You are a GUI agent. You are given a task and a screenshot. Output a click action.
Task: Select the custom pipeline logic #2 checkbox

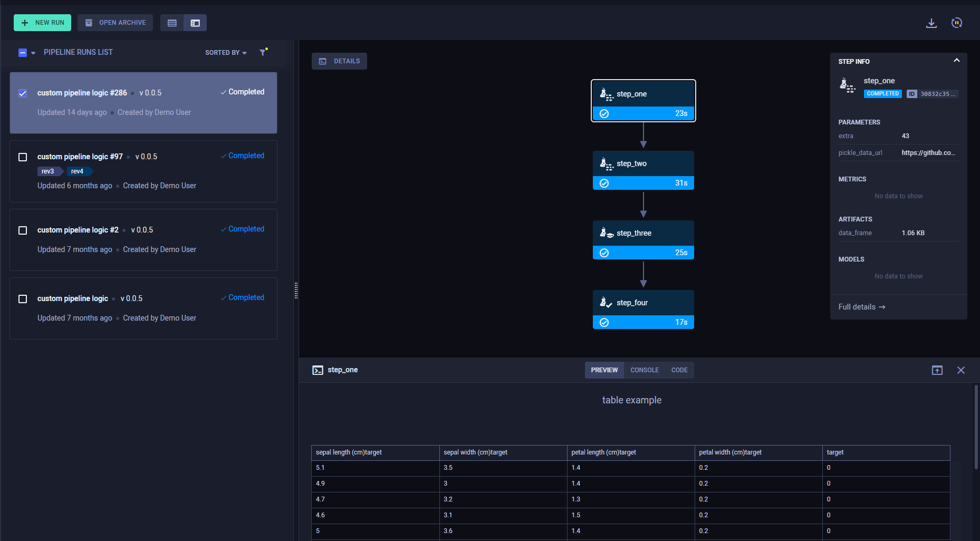(23, 230)
